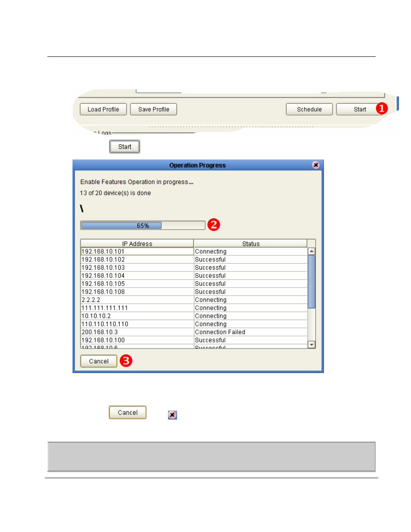Select row 110.110.110.110
The image size is (411, 532).
(x=194, y=324)
